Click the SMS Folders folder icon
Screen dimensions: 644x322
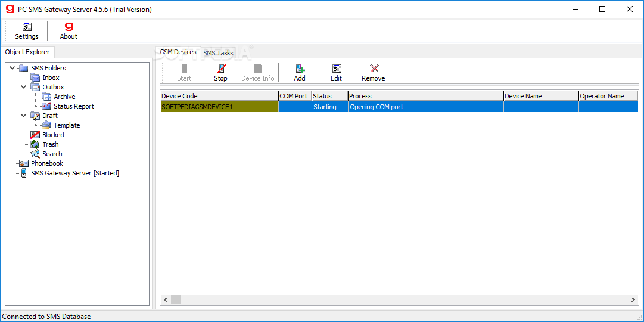tap(24, 68)
